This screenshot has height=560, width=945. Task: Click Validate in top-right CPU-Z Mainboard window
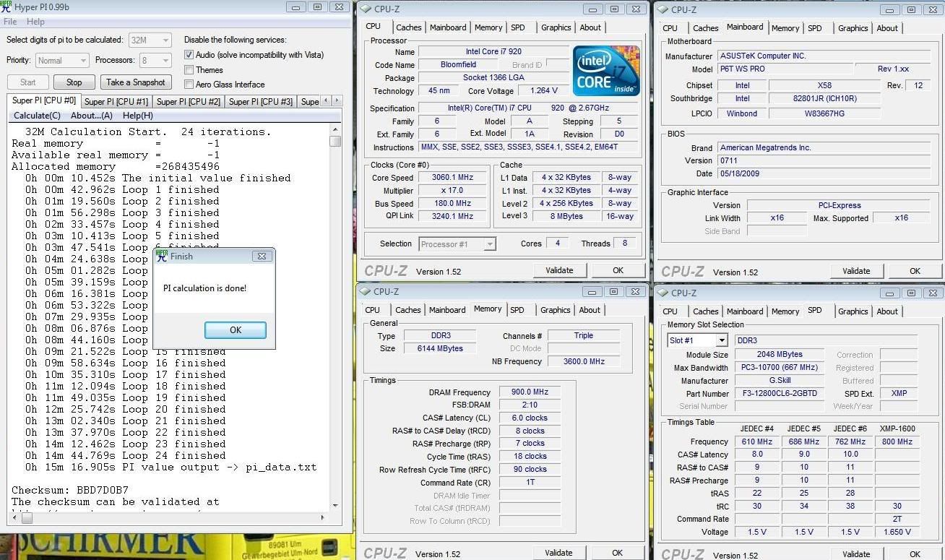pyautogui.click(x=856, y=271)
